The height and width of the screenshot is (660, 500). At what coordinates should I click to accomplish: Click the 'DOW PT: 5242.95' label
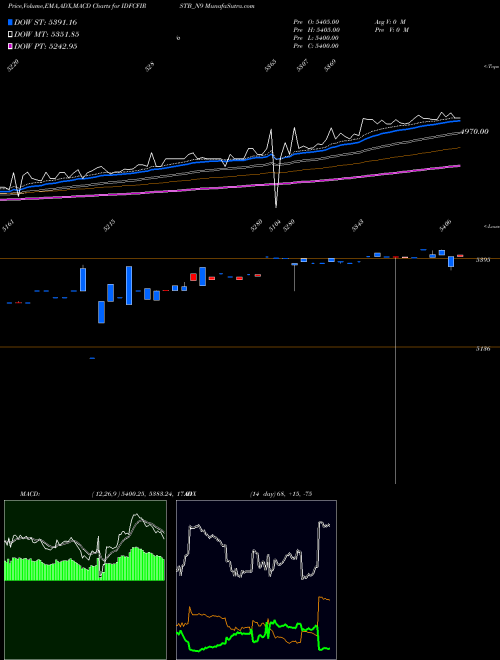[x=45, y=46]
